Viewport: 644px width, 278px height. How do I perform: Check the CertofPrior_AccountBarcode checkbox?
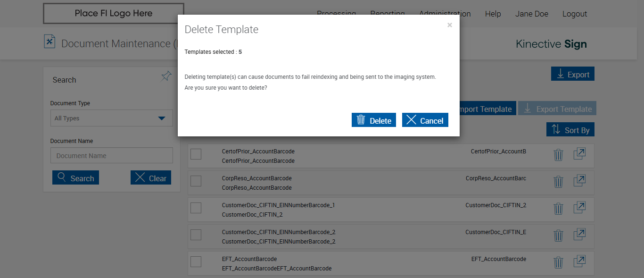196,154
